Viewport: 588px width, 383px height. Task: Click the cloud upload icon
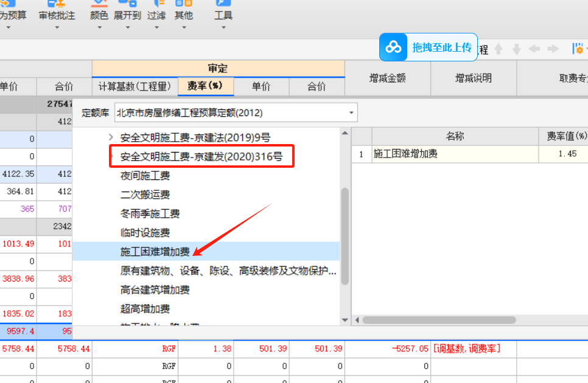pyautogui.click(x=393, y=47)
